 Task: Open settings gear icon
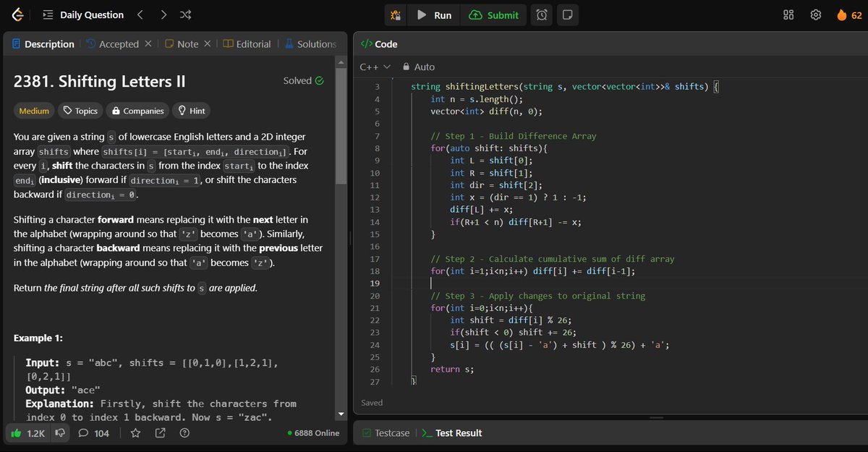815,15
